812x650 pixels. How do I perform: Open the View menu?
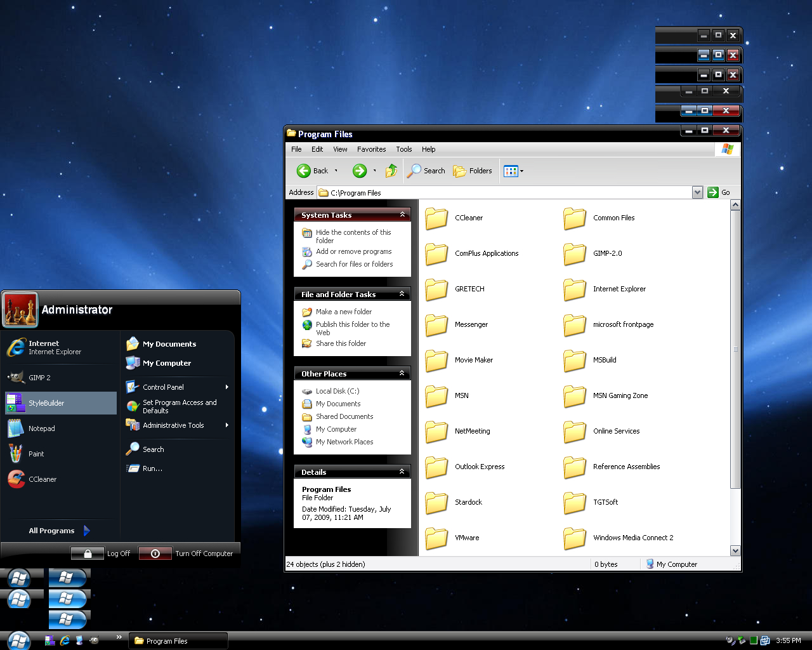pos(340,149)
